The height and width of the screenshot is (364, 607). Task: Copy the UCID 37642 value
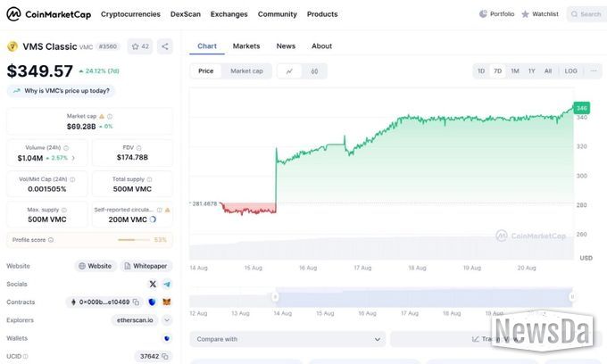pos(165,356)
